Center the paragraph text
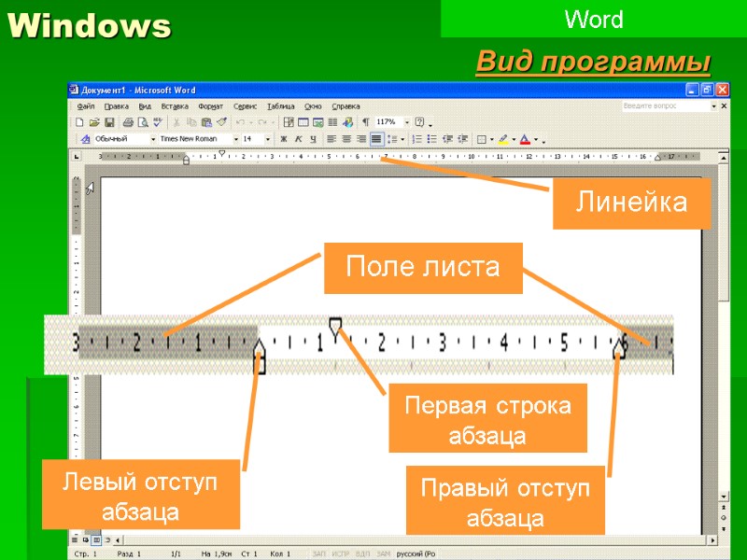This screenshot has height=560, width=747. 346,139
